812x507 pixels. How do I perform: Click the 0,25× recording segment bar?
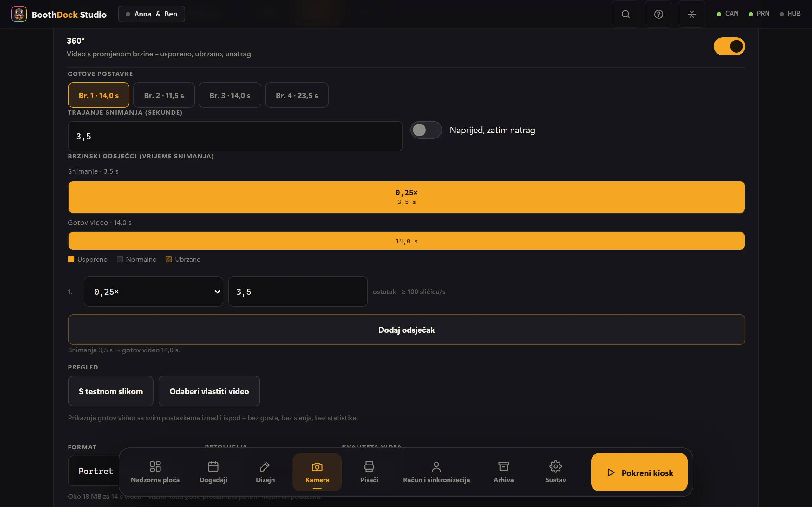point(406,197)
